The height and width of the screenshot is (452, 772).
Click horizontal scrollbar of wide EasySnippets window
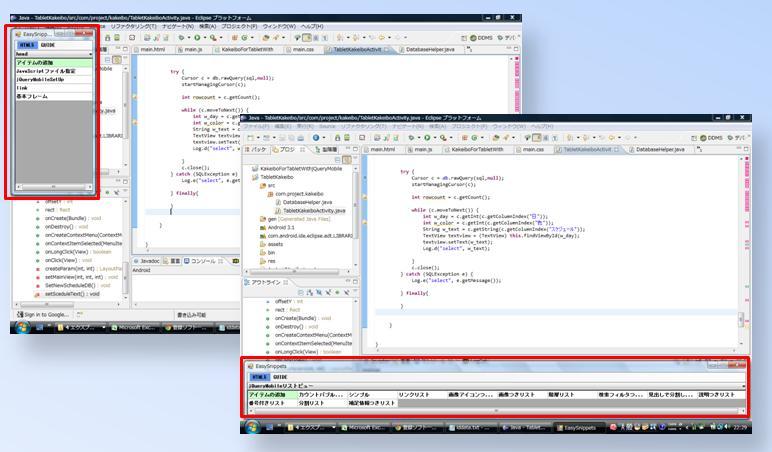pyautogui.click(x=496, y=411)
